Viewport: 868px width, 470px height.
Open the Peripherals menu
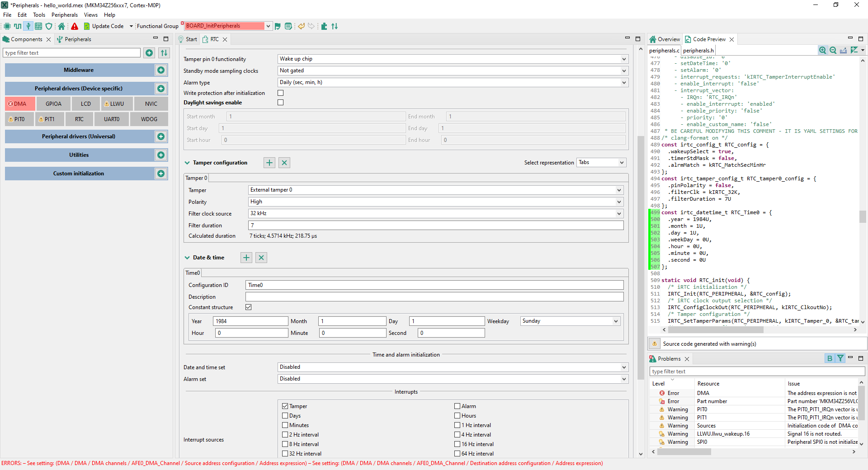click(64, 15)
